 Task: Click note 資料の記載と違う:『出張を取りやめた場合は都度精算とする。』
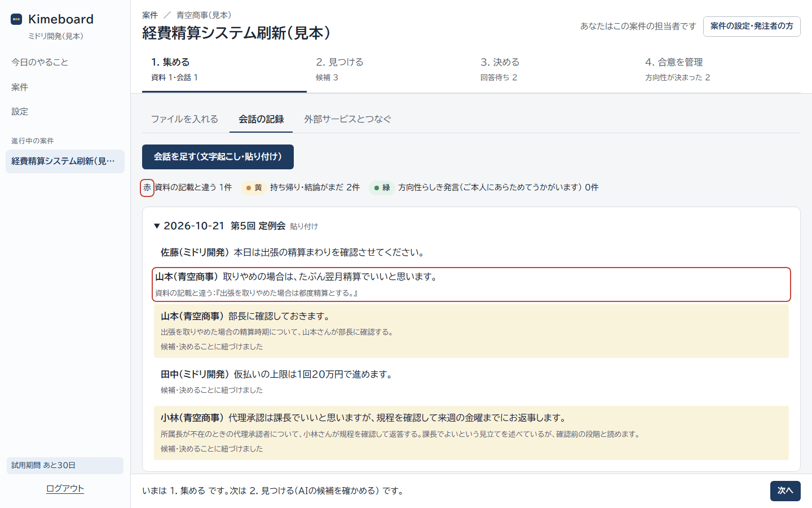[257, 293]
